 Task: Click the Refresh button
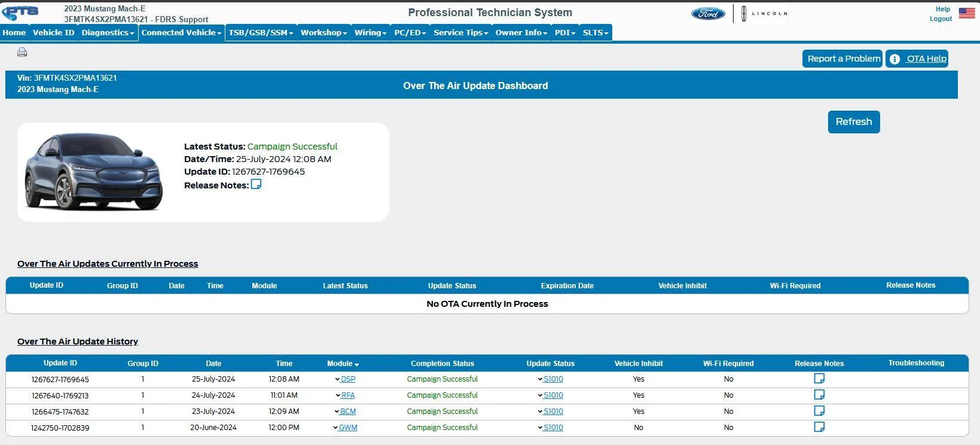pyautogui.click(x=854, y=122)
